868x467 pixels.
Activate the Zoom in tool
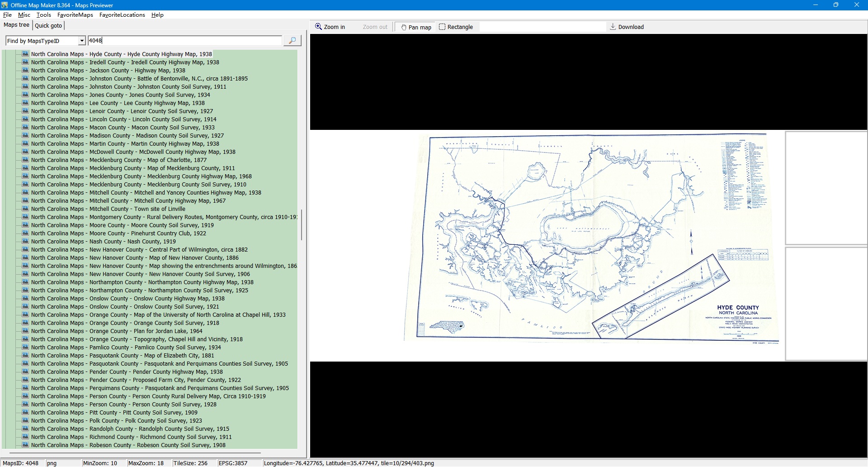(x=330, y=27)
